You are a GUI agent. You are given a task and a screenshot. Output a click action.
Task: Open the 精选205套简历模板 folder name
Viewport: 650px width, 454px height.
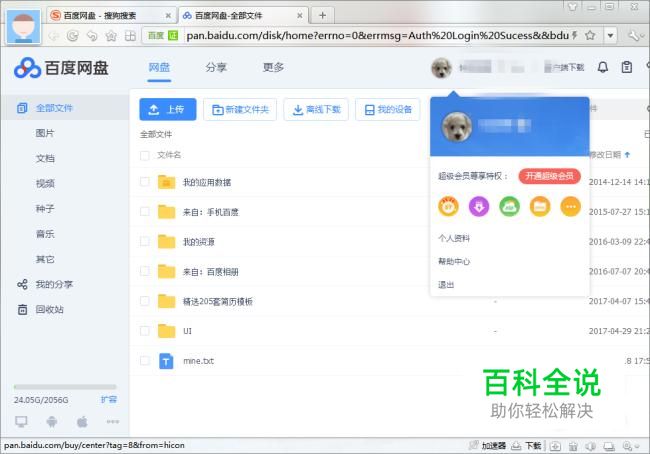pyautogui.click(x=218, y=301)
